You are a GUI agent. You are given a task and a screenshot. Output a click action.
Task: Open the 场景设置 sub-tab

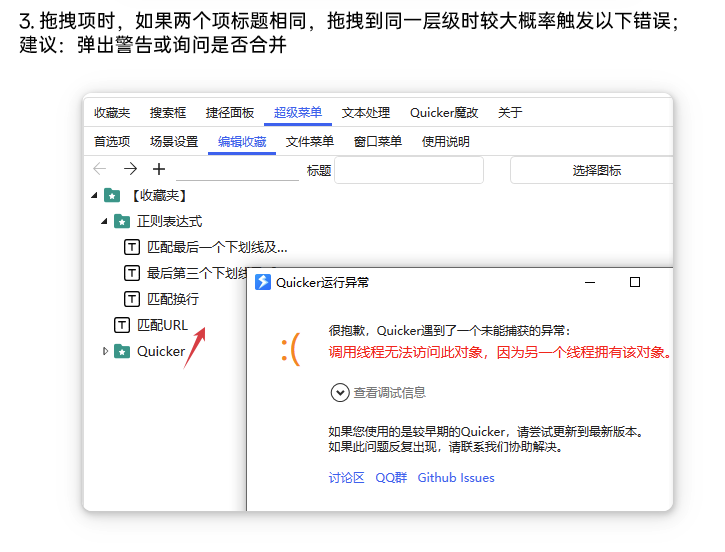coord(174,141)
